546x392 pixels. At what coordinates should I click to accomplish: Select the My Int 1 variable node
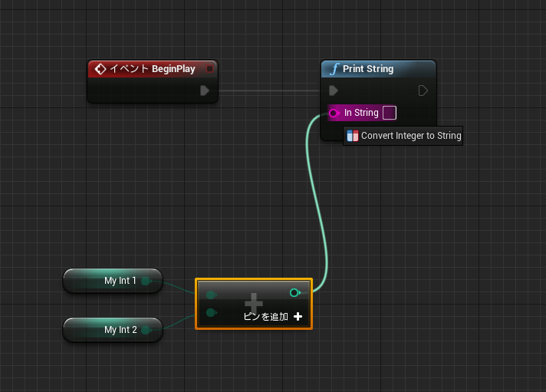(x=113, y=281)
